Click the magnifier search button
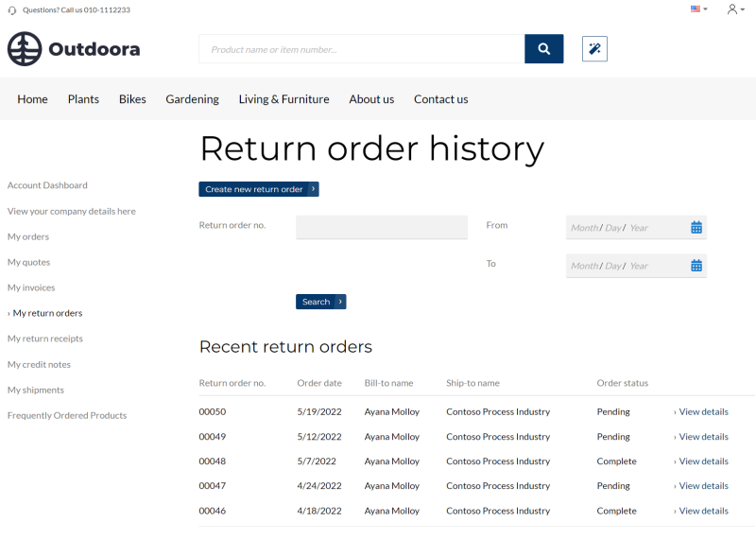The width and height of the screenshot is (756, 539). [544, 49]
